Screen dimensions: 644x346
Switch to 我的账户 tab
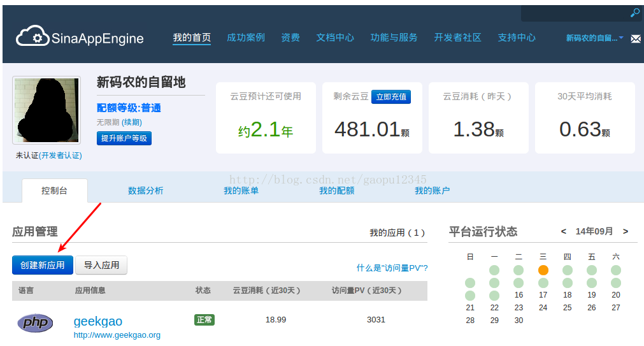432,191
